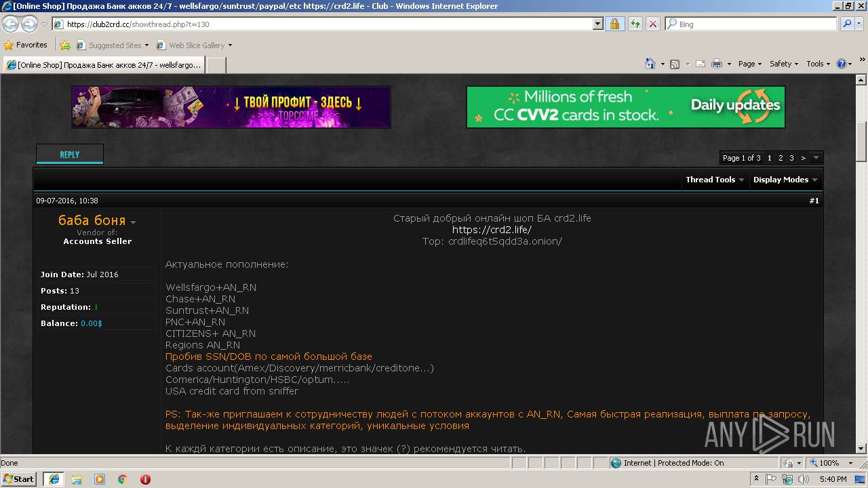The height and width of the screenshot is (488, 868).
Task: Open the Display Modes menu
Action: coord(785,180)
